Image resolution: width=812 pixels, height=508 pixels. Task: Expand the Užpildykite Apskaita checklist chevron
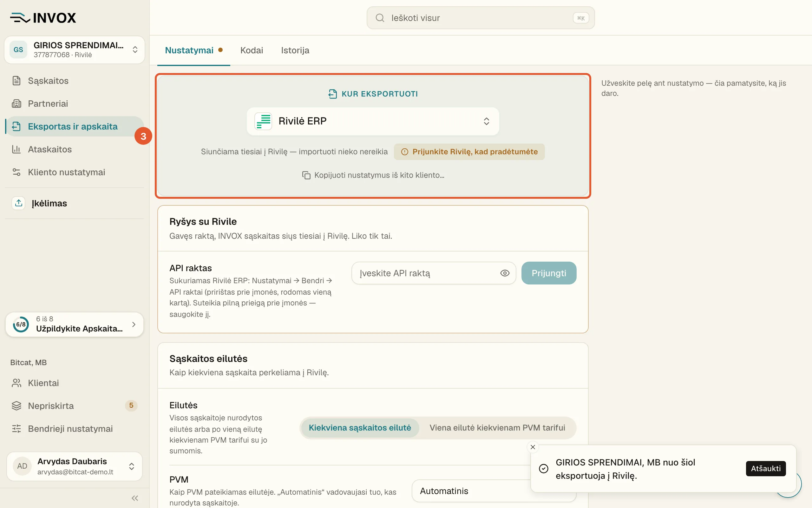click(134, 324)
